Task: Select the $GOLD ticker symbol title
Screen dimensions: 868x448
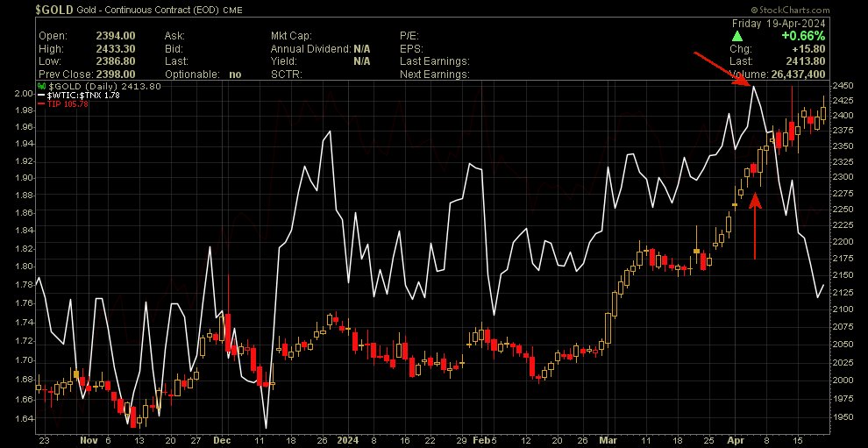Action: 55,10
